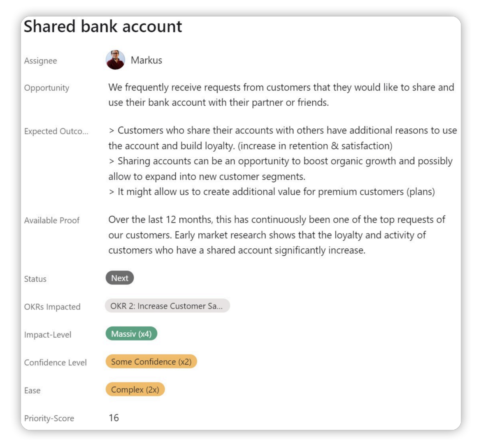Viewport: 479px width, 448px height.
Task: Click the Opportunity description text
Action: coord(281,95)
